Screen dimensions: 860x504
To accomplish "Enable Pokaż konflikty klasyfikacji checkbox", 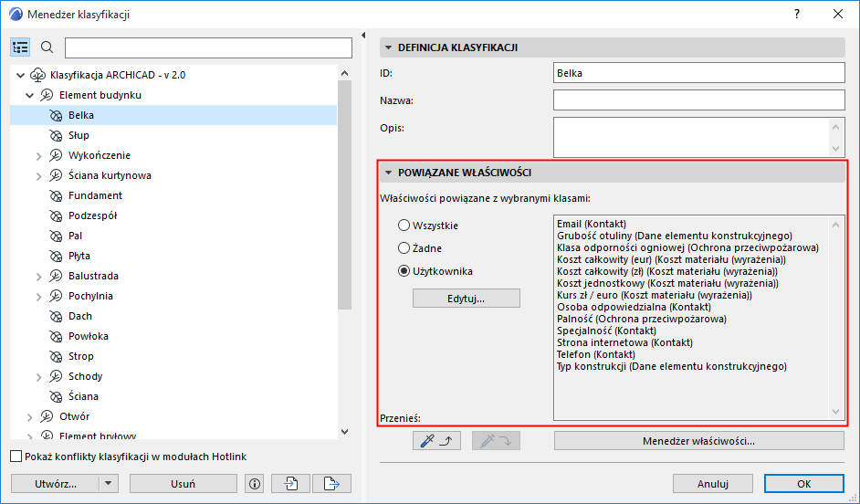I will point(16,457).
